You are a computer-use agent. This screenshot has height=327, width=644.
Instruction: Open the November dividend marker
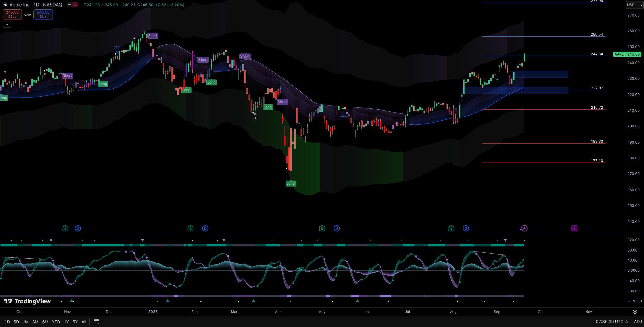(78, 228)
